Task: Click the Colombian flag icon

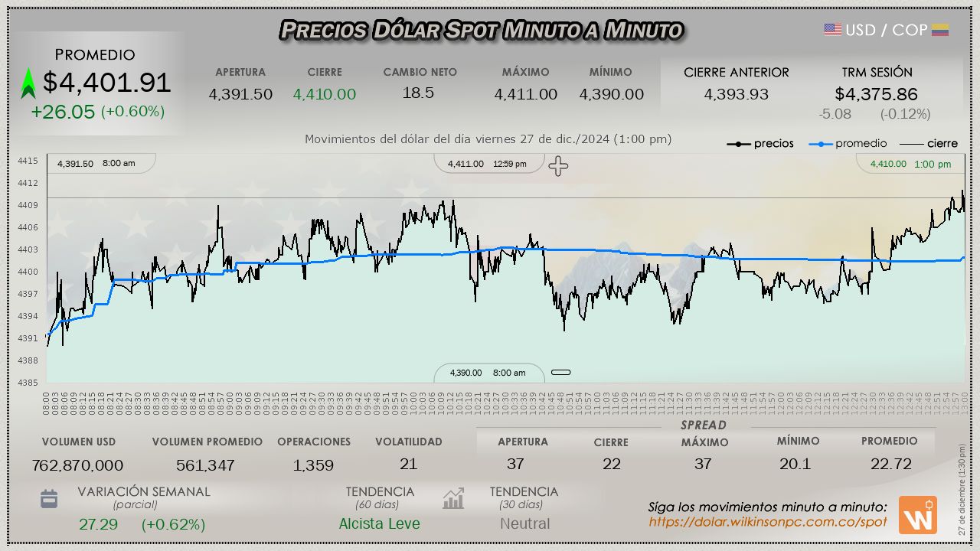Action: 940,30
